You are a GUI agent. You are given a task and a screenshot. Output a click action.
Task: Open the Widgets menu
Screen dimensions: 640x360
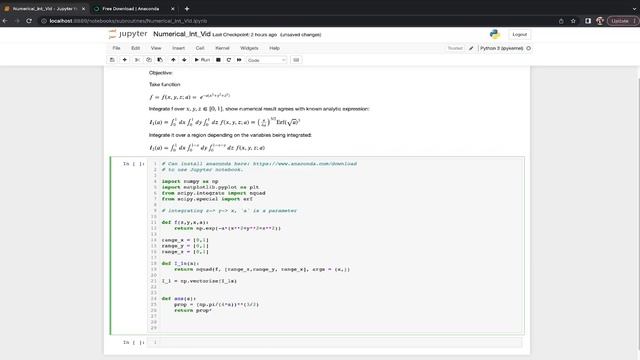coord(249,48)
